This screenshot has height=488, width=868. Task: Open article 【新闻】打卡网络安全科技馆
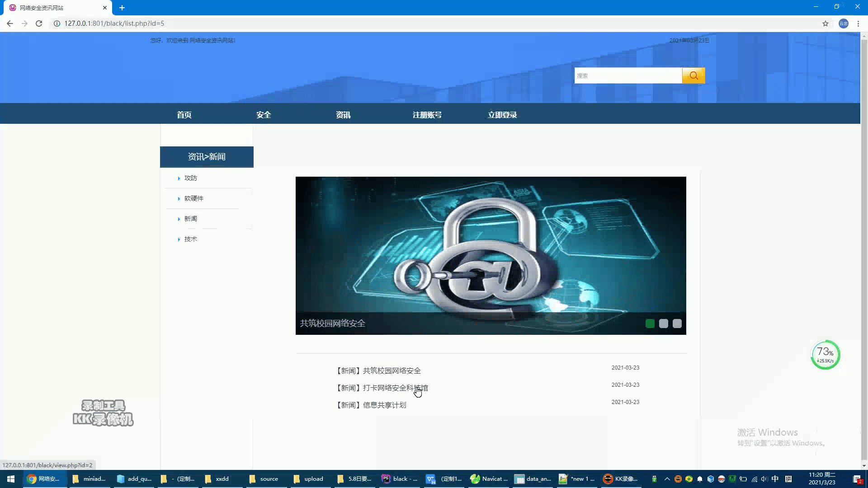(x=382, y=388)
